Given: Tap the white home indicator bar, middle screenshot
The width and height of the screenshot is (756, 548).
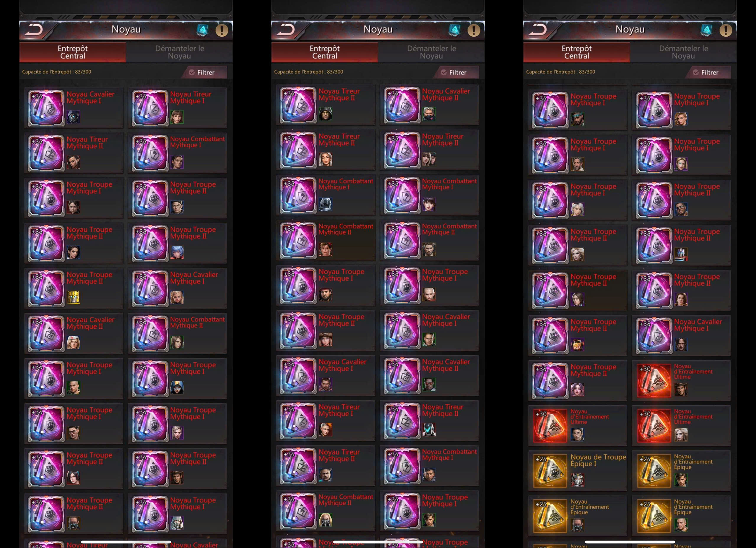Looking at the screenshot, I should tap(378, 542).
